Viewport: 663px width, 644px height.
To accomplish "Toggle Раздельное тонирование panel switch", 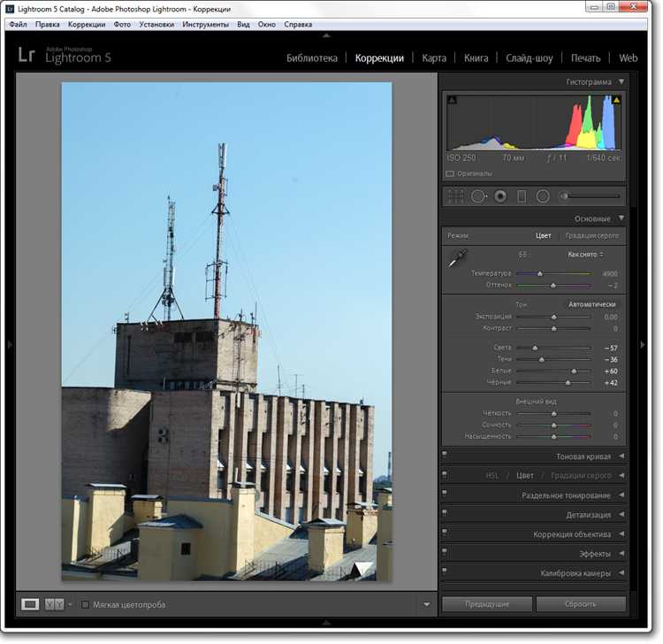I will (x=445, y=494).
